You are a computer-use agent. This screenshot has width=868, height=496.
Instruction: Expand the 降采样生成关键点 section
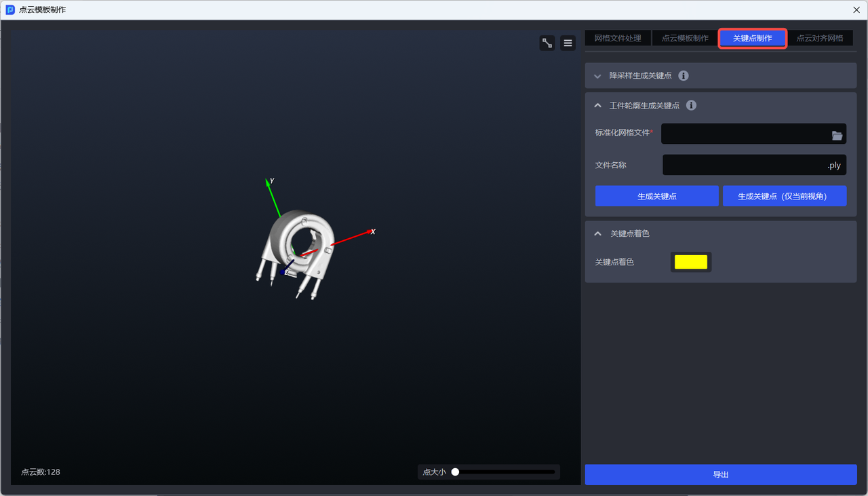597,76
